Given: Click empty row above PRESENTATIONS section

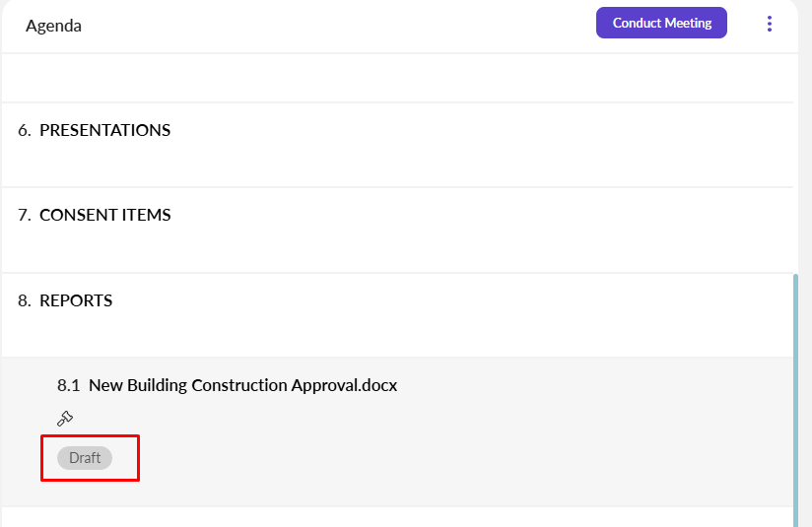Looking at the screenshot, I should coord(394,78).
